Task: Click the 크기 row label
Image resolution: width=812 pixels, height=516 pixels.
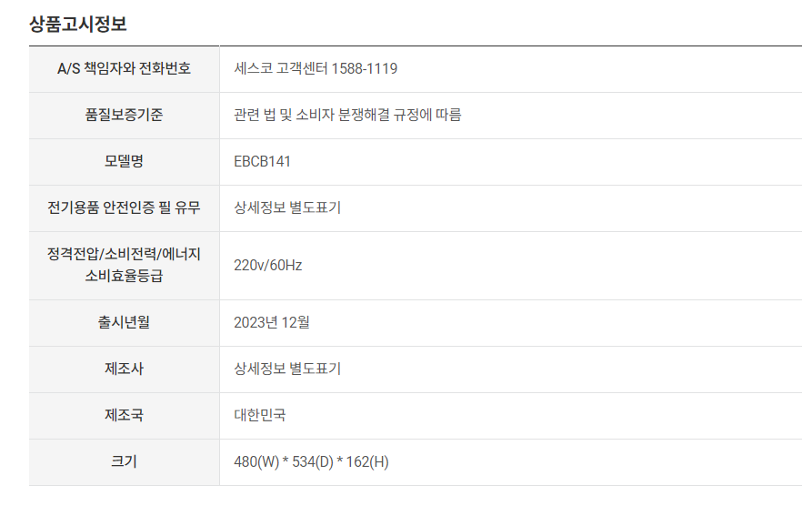Action: click(124, 461)
